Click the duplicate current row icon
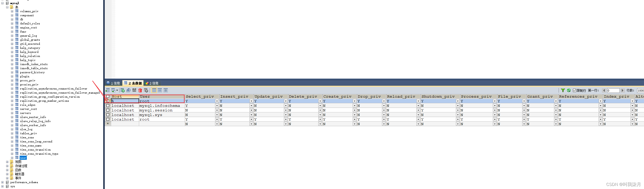 128,90
